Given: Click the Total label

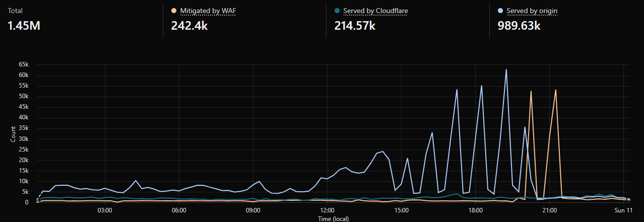Looking at the screenshot, I should pos(15,11).
